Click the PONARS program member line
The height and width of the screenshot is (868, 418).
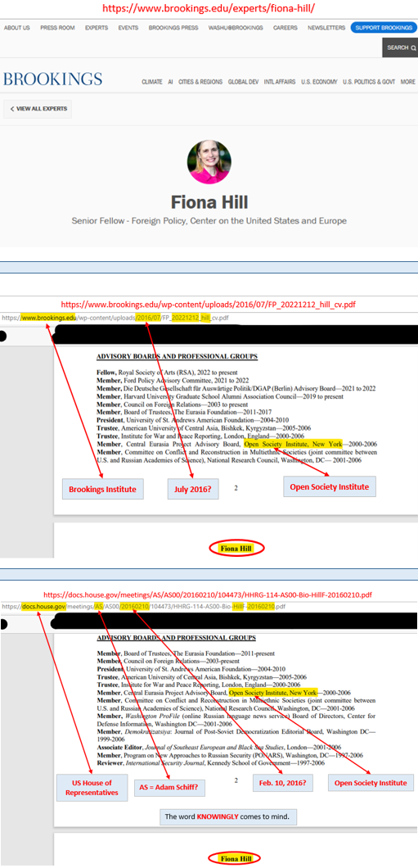click(x=230, y=755)
